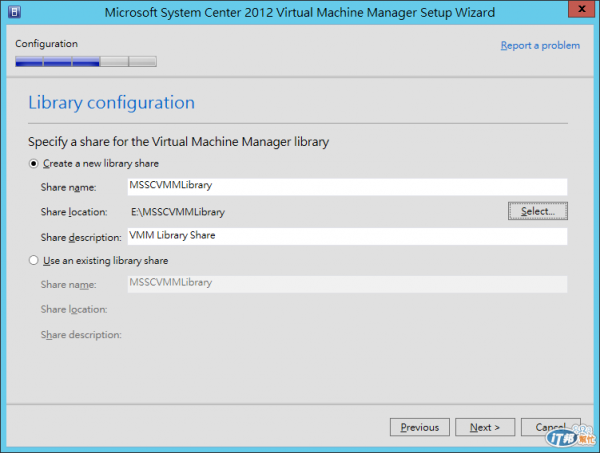600x453 pixels.
Task: Click the Configuration progress bar
Action: (86, 61)
